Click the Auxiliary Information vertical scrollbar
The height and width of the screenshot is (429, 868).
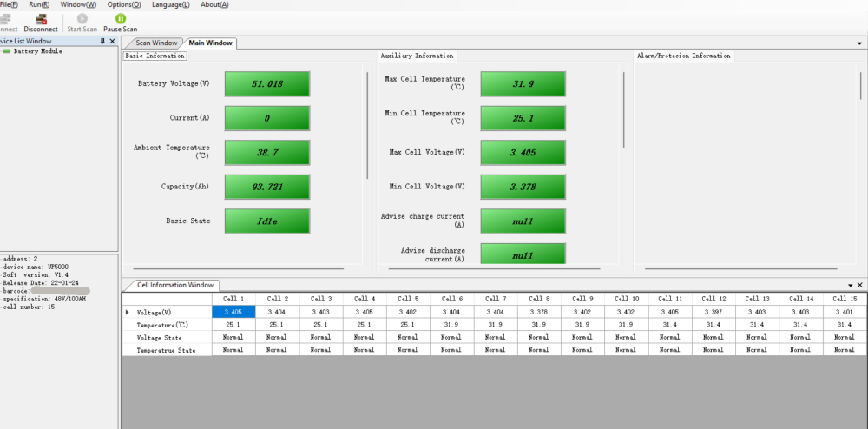[x=624, y=109]
